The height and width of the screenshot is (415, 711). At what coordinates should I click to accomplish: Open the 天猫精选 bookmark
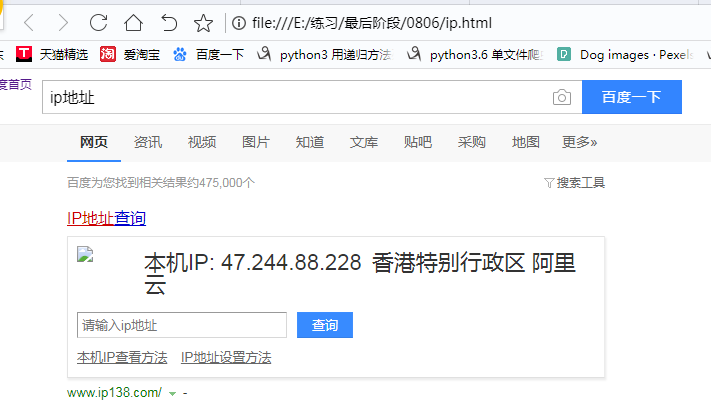point(63,54)
